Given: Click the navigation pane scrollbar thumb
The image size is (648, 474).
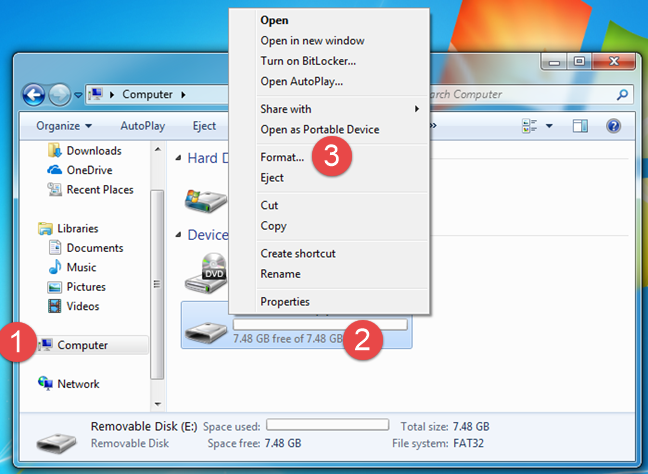Looking at the screenshot, I should (x=157, y=284).
